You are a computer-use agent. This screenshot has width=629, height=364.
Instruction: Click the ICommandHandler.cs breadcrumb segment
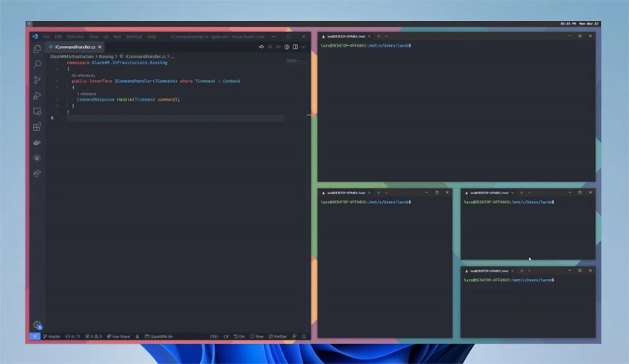(143, 56)
